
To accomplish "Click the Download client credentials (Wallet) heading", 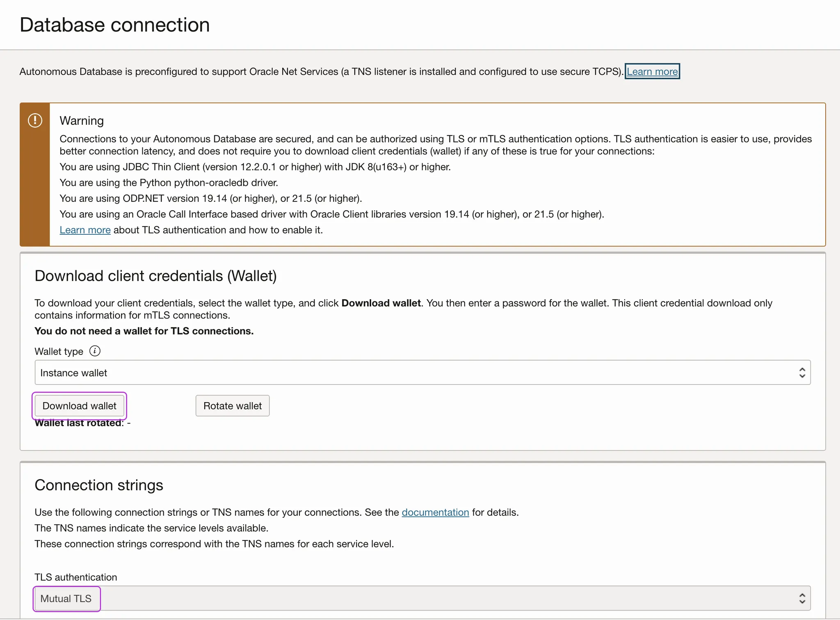I will 155,276.
